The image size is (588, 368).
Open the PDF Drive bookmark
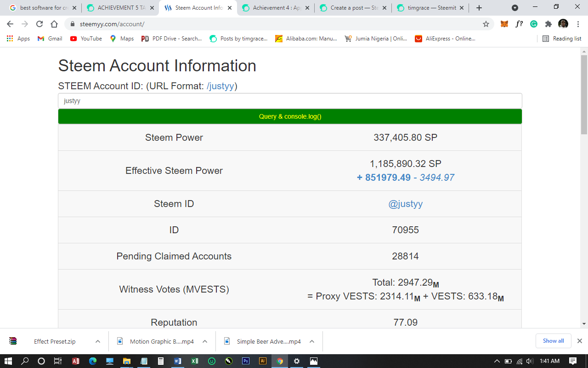pos(171,39)
